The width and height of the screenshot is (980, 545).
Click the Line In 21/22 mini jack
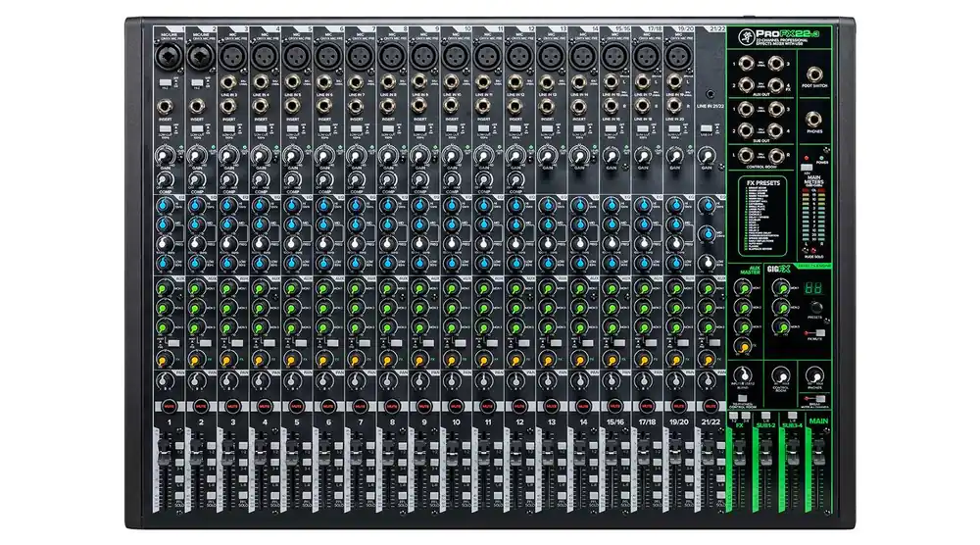click(x=710, y=94)
